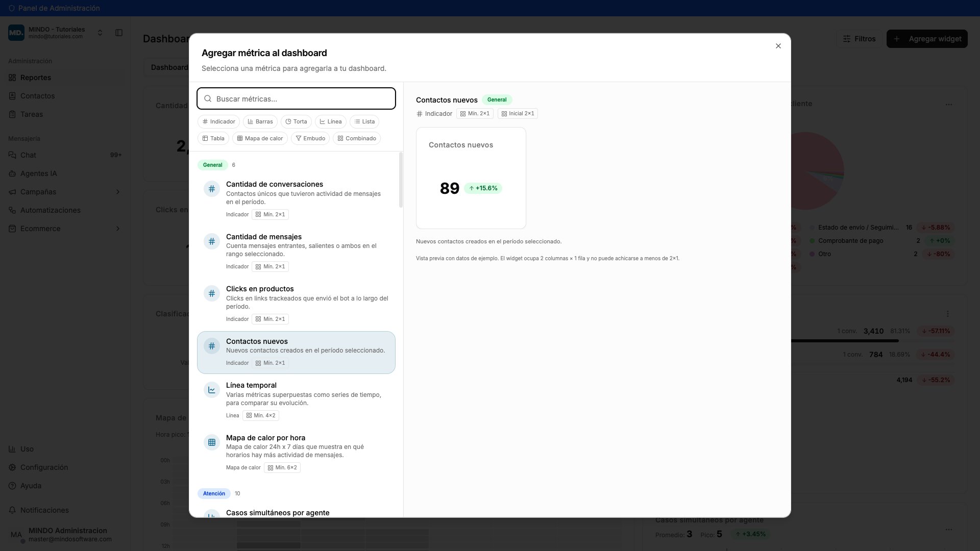Toggle the sidebar collapse icon
Image resolution: width=980 pixels, height=551 pixels.
pos(119,33)
